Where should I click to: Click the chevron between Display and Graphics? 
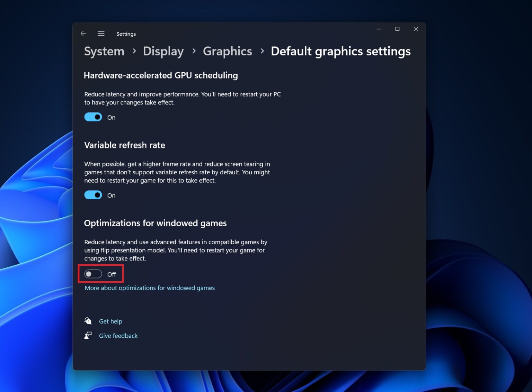(193, 51)
